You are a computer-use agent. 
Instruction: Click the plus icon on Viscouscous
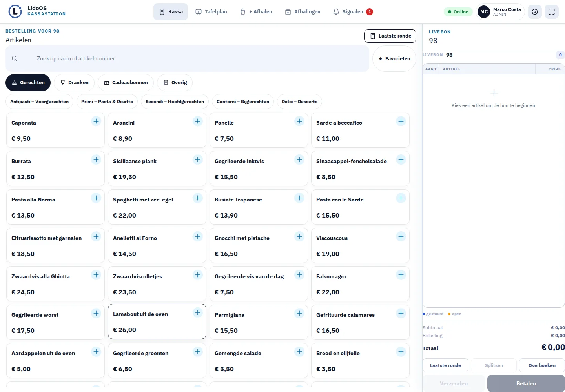tap(401, 236)
